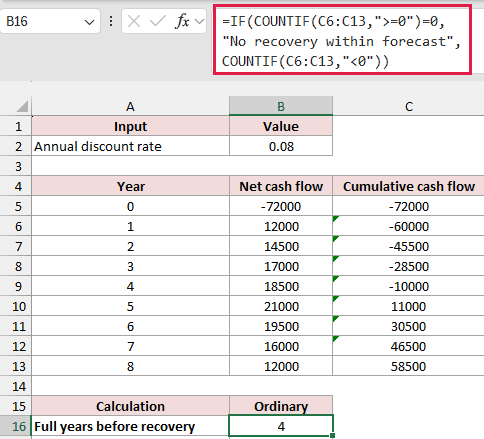Screen dimensions: 484x439
Task: Select the 'Full years before recovery' cell
Action: click(x=130, y=426)
